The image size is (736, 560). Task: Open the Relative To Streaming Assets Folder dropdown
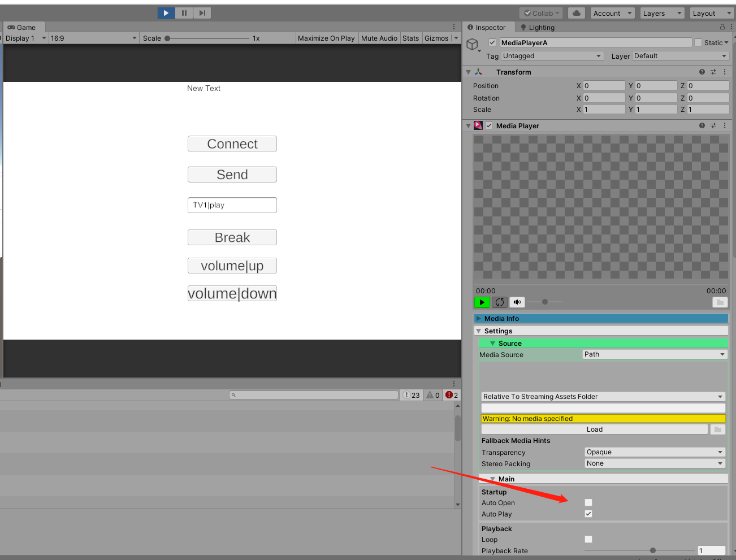click(603, 396)
